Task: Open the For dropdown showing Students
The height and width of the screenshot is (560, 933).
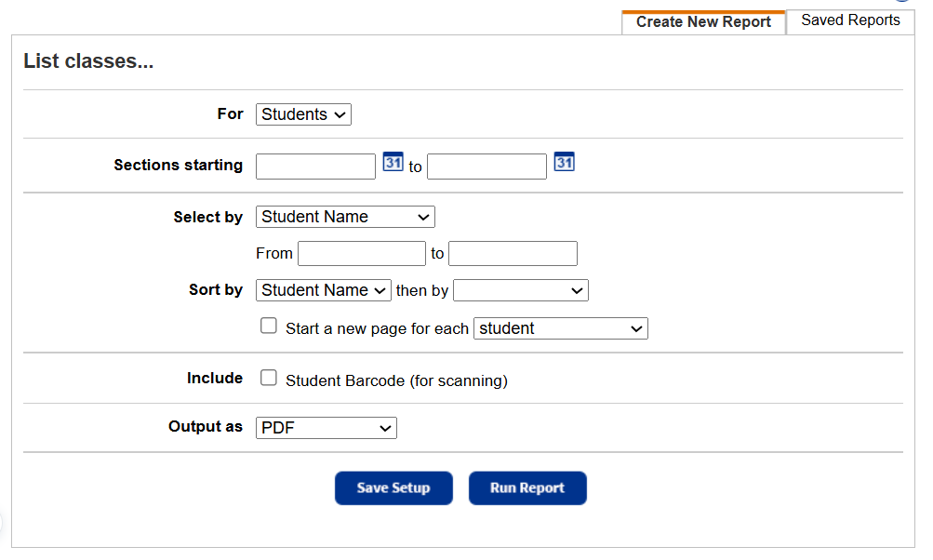Action: point(303,113)
